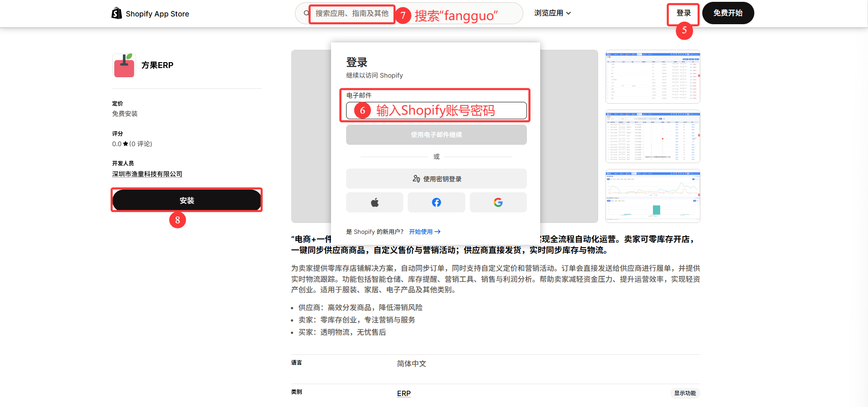Click the 安装 install button
868x407 pixels.
pyautogui.click(x=187, y=200)
